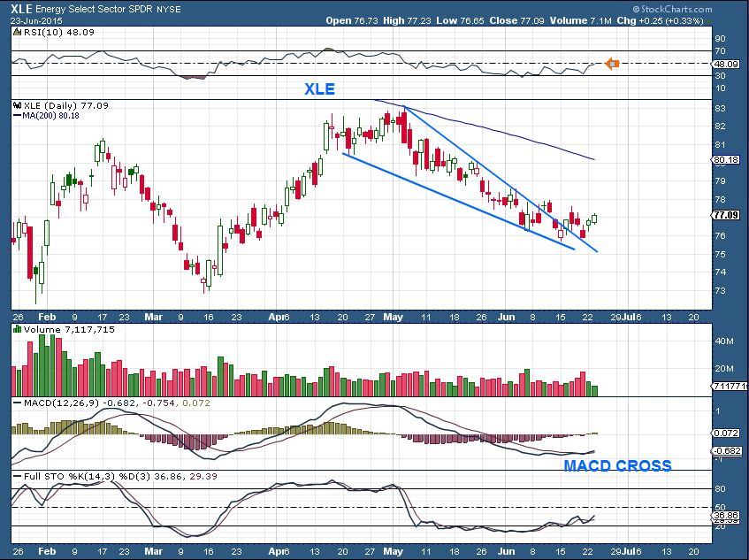The image size is (749, 560).
Task: Click the Full STO line legend marker
Action: (17, 476)
